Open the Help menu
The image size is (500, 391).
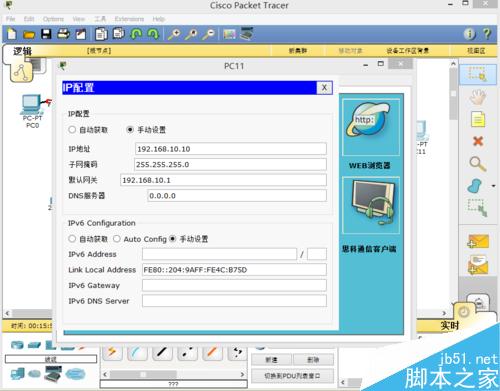click(x=159, y=19)
